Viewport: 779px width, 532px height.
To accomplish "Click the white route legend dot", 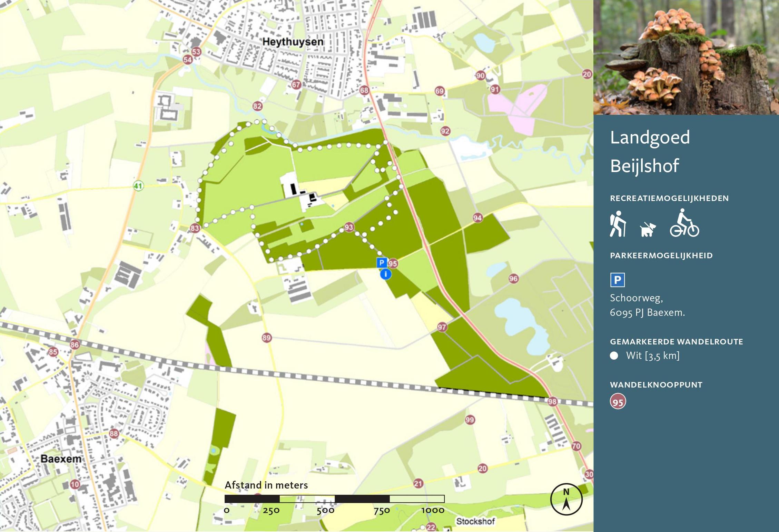I will 614,356.
